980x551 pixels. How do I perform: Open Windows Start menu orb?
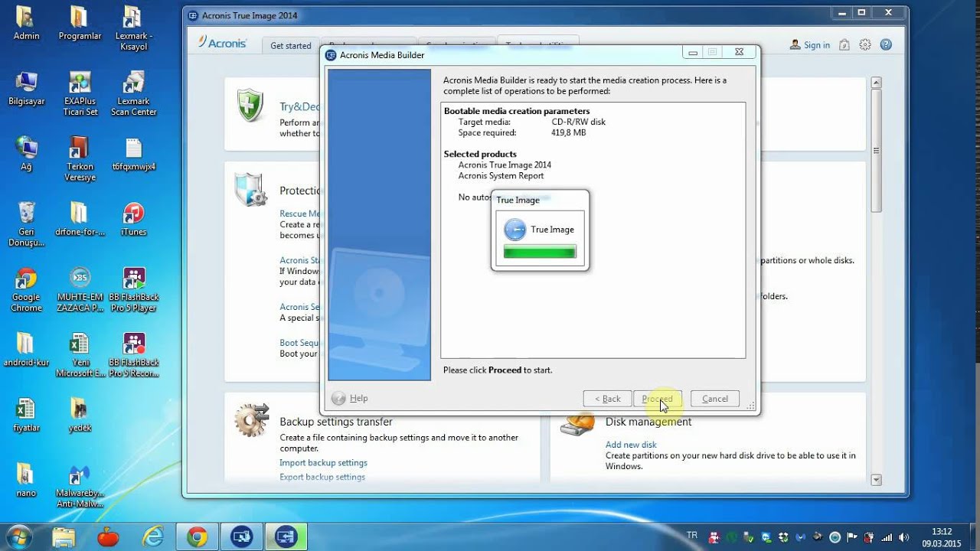pyautogui.click(x=18, y=536)
